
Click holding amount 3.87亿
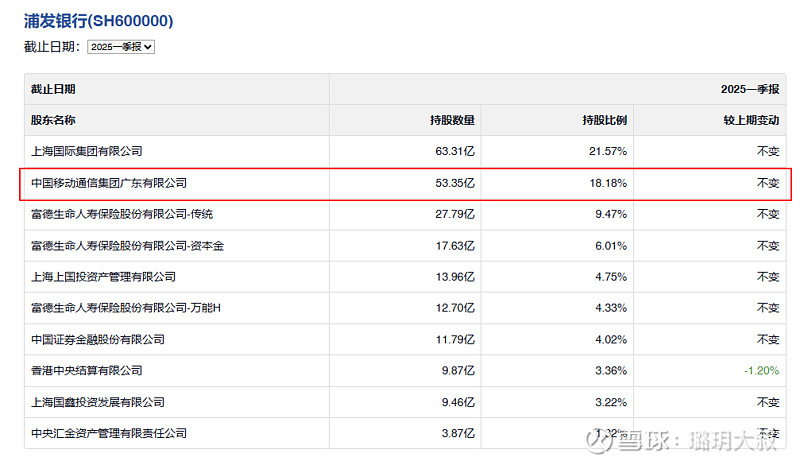458,433
